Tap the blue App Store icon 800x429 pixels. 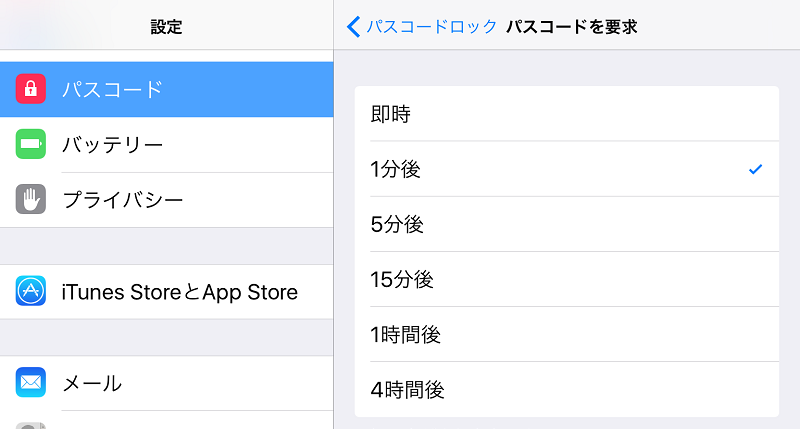(x=31, y=291)
